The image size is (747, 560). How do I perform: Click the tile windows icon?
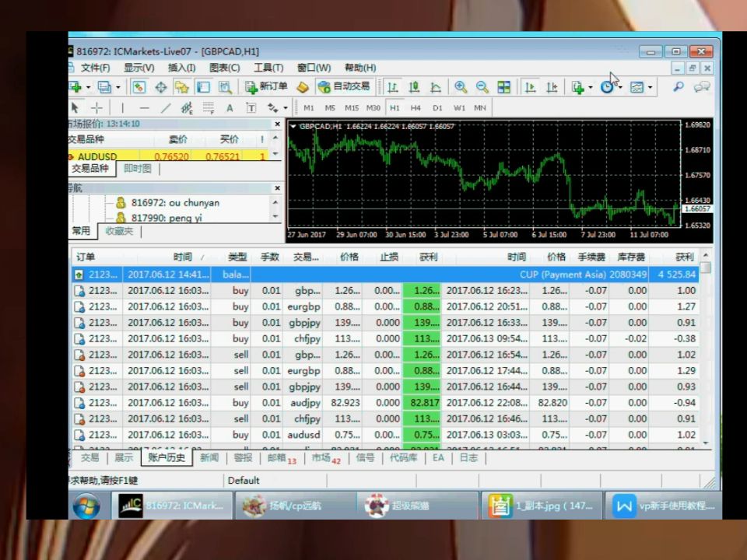[503, 87]
